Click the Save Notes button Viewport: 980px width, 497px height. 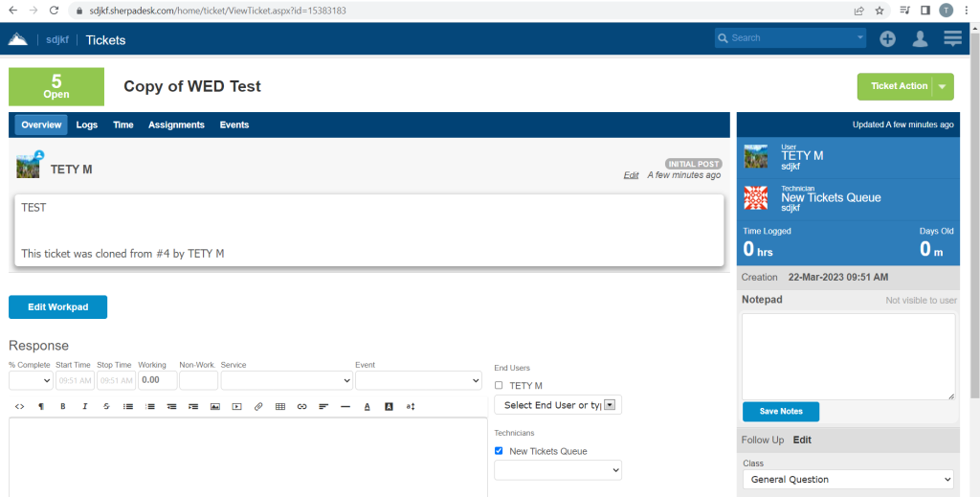[781, 412]
